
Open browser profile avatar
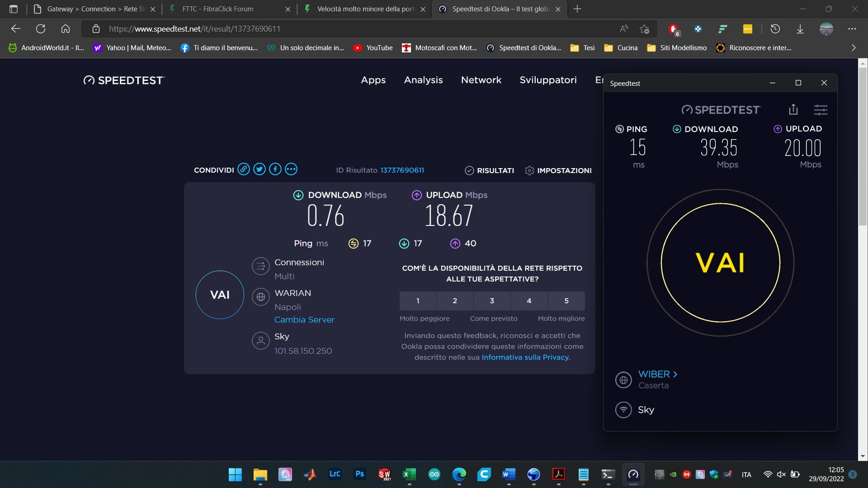(826, 29)
